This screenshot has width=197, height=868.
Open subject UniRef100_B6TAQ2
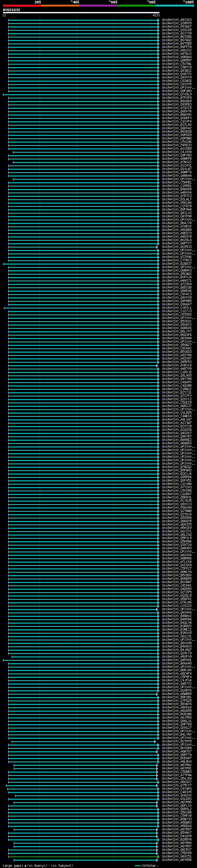177,40
